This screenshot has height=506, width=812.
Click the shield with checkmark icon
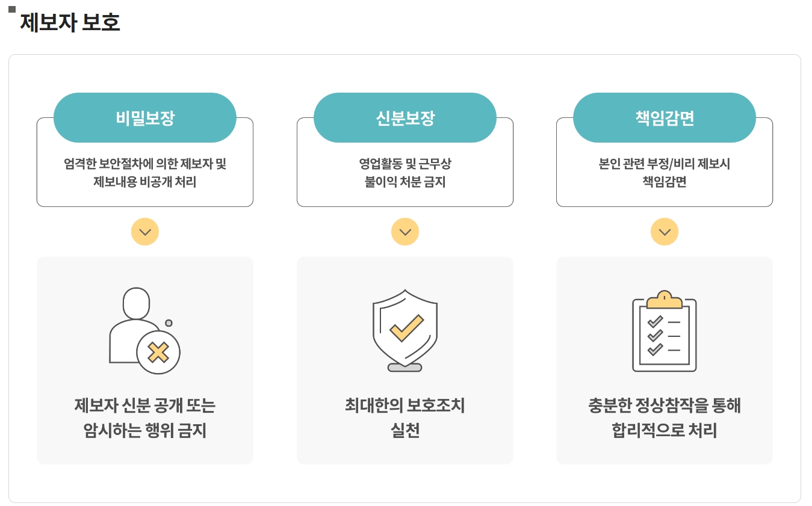click(x=405, y=330)
